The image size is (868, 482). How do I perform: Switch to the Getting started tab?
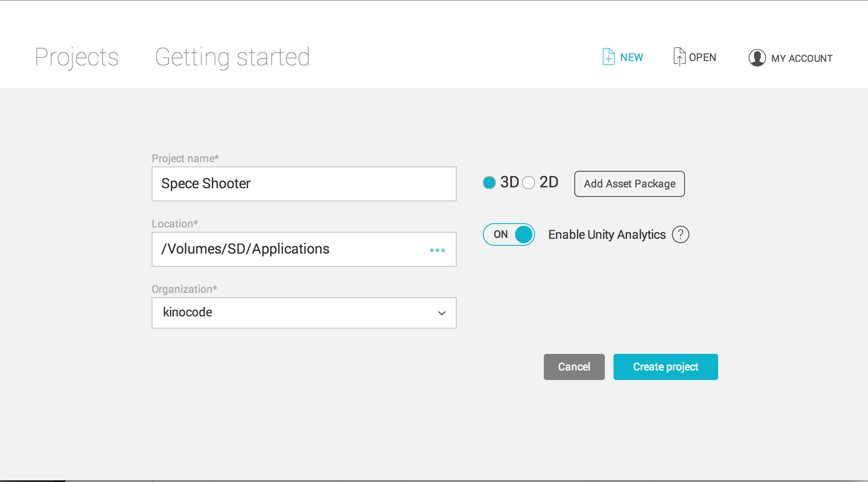(232, 57)
